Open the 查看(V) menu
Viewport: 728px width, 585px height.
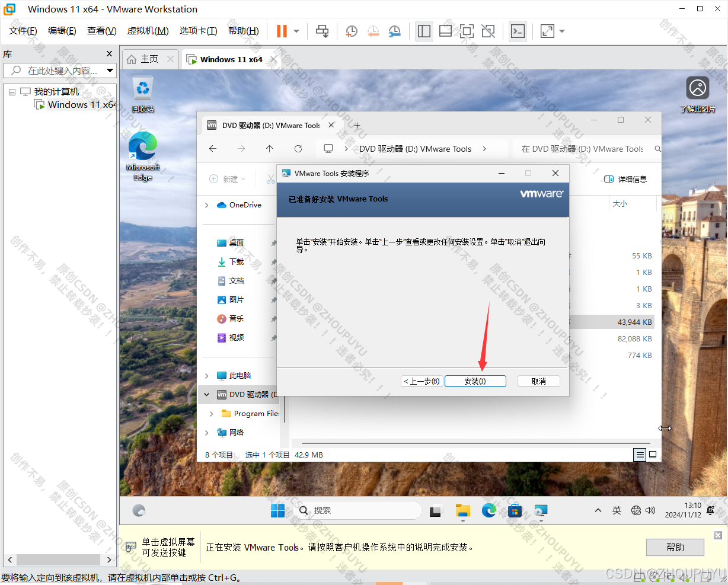coord(101,31)
